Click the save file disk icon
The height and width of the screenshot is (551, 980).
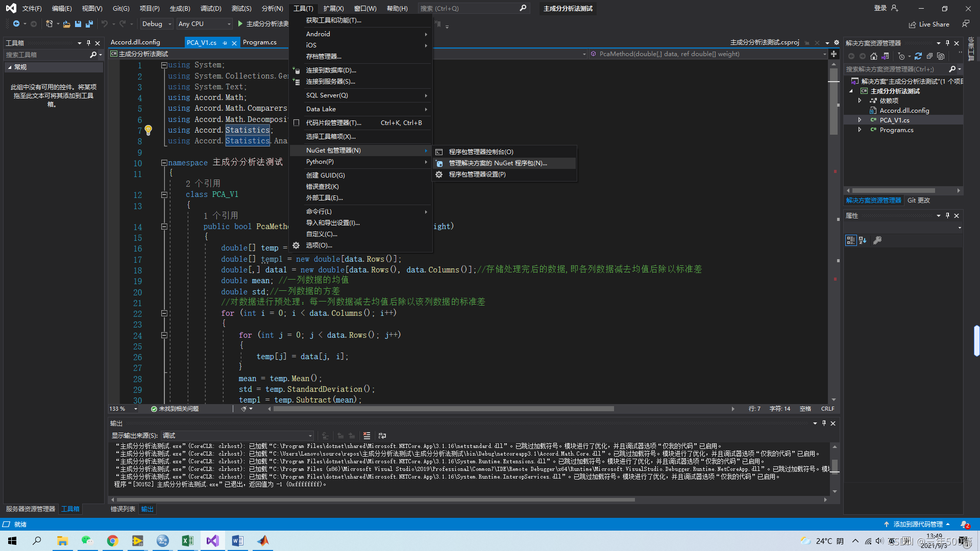pos(78,23)
